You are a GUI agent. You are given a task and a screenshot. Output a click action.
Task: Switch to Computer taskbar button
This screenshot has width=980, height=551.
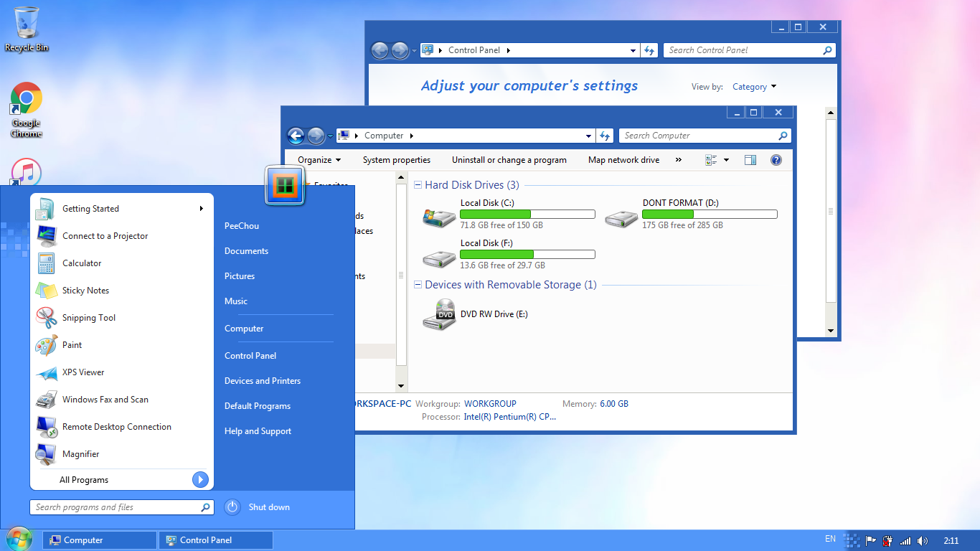point(100,540)
